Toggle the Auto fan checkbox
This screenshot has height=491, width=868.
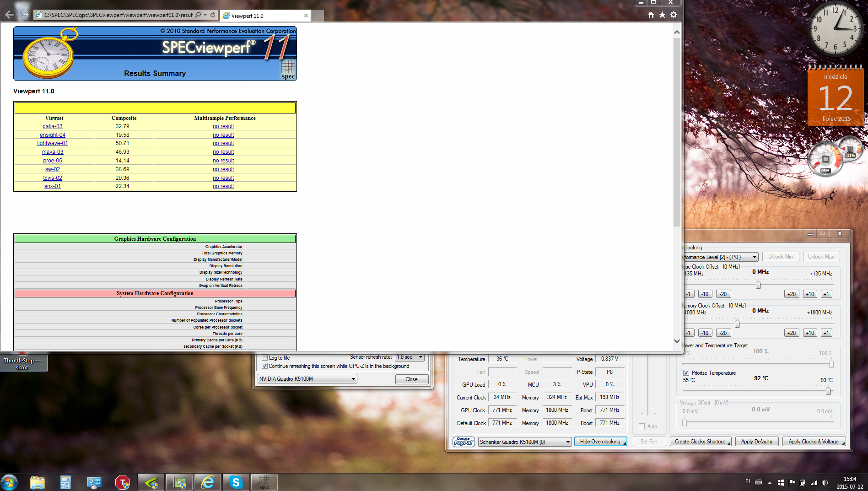click(x=642, y=426)
